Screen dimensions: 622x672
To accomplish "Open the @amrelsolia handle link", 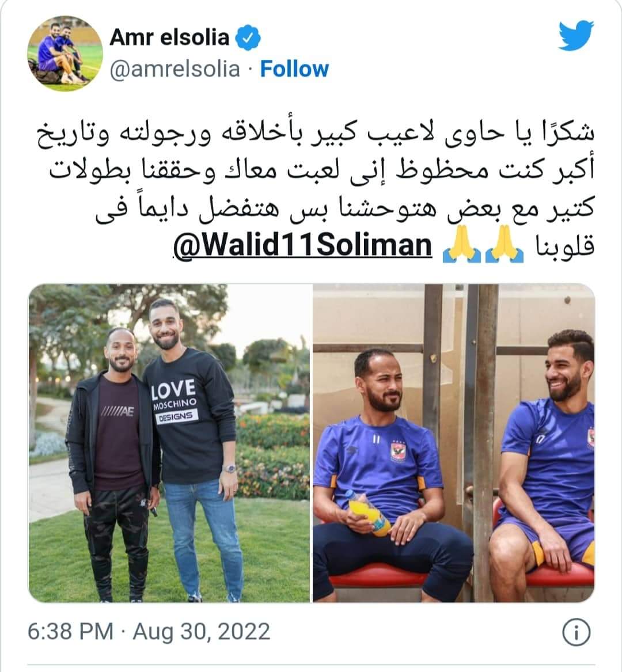I will pyautogui.click(x=175, y=69).
